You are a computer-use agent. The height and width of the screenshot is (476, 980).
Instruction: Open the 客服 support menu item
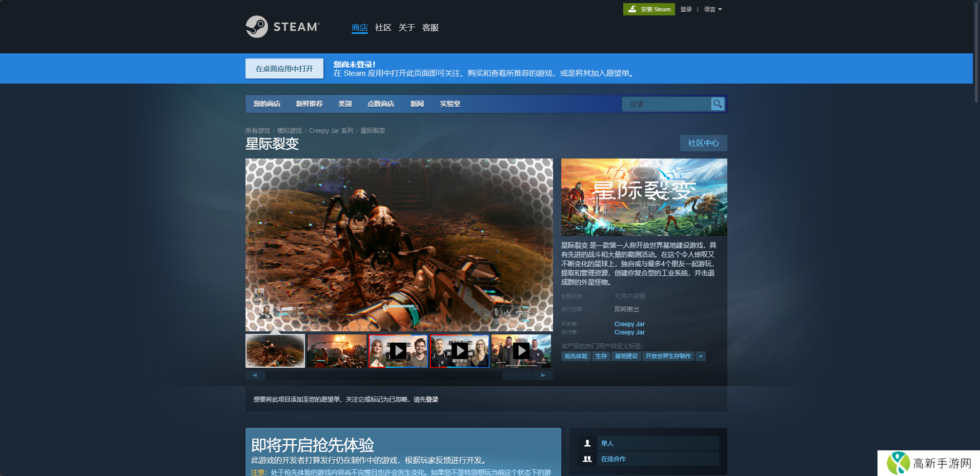pyautogui.click(x=430, y=28)
